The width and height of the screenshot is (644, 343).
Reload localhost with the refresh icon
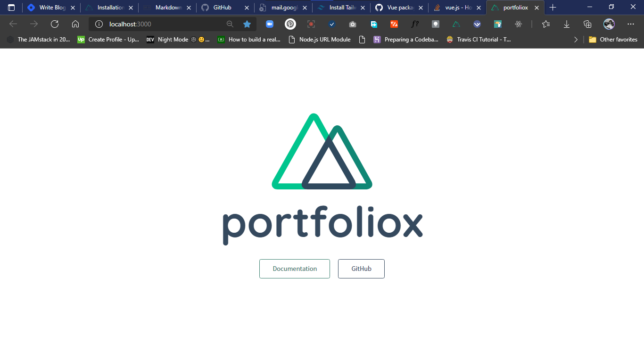[54, 24]
